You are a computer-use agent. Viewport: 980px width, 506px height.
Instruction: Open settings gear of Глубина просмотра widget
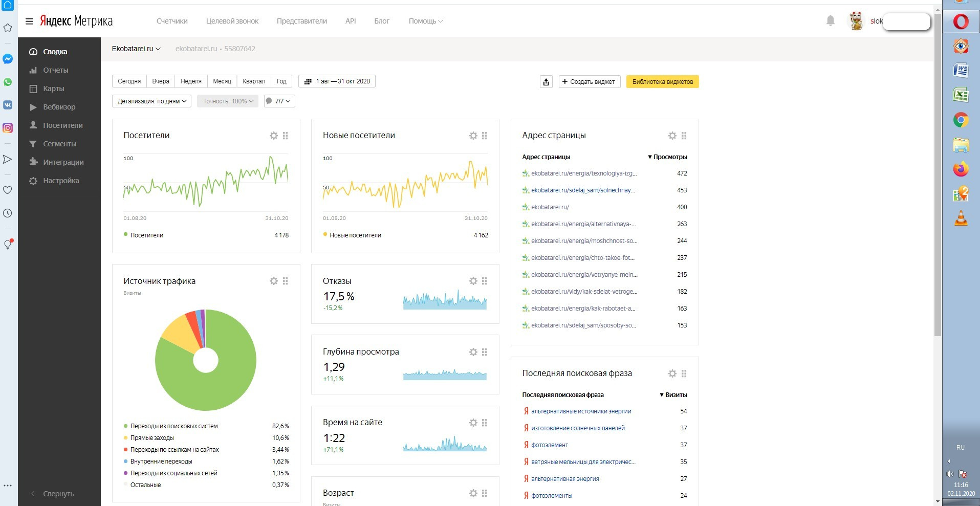click(473, 352)
